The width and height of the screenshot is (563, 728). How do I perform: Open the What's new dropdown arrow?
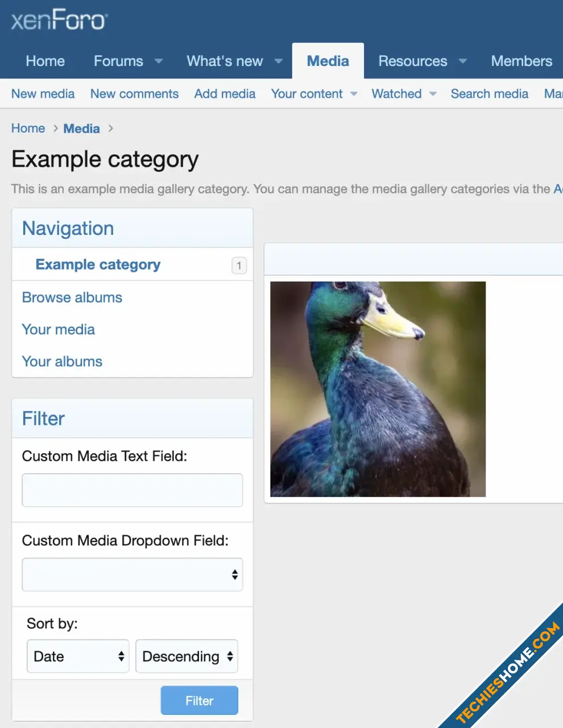[x=279, y=61]
